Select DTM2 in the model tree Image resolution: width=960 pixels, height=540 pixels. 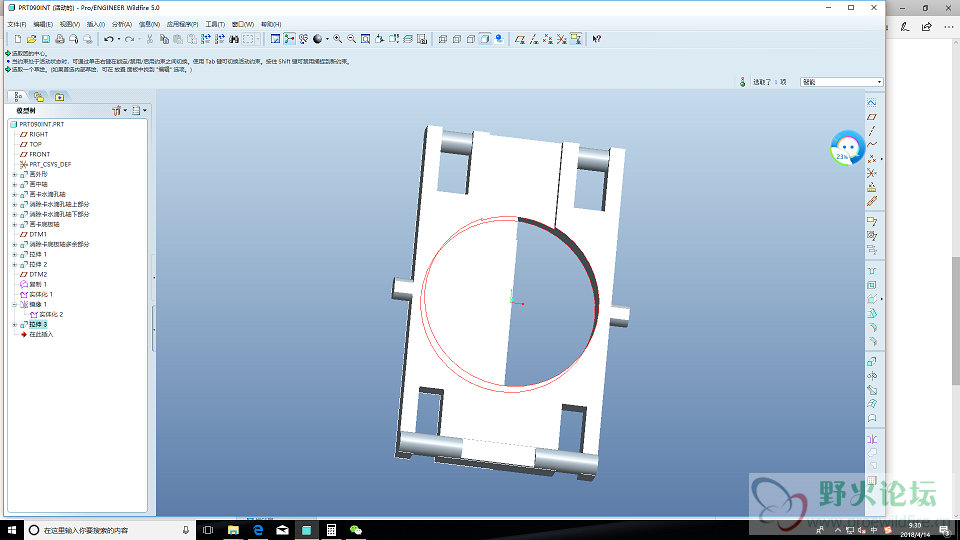pos(38,274)
